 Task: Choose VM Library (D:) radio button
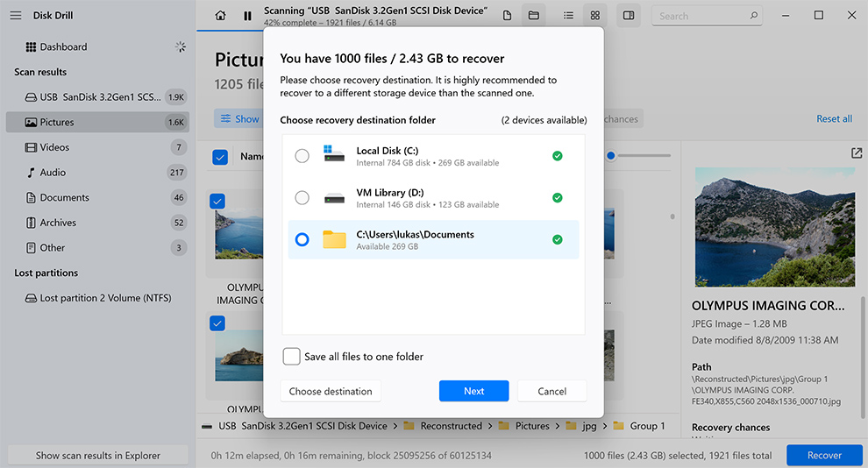pyautogui.click(x=302, y=197)
